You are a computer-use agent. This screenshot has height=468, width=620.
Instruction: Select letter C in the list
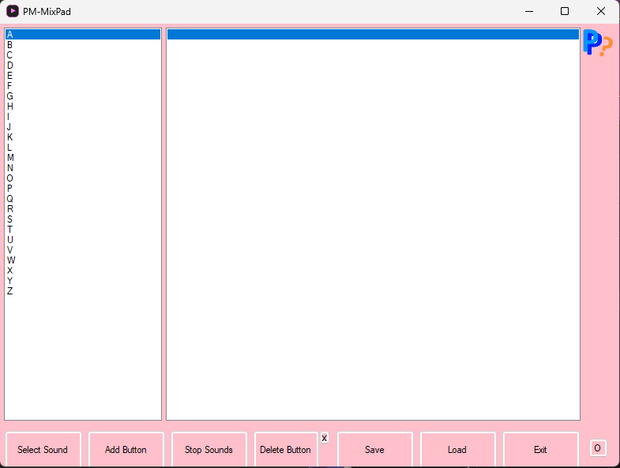point(83,55)
